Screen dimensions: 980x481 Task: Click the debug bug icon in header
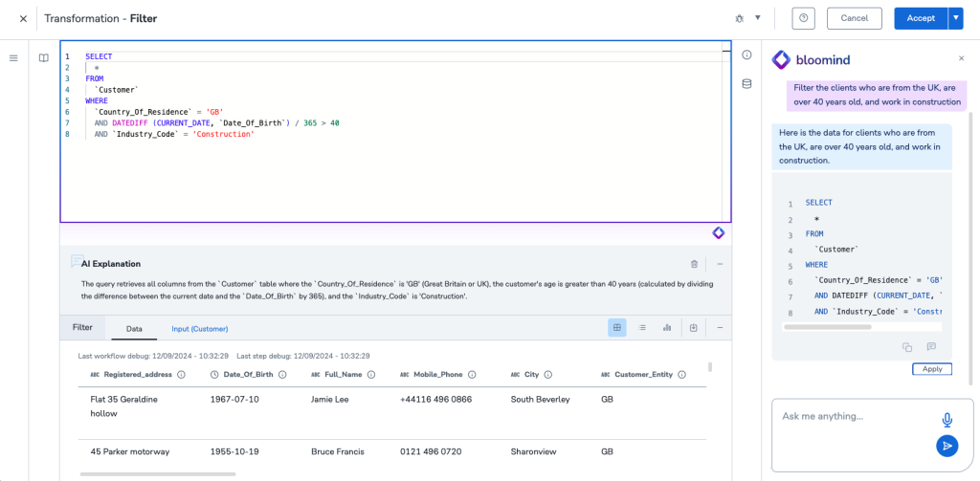pyautogui.click(x=739, y=18)
